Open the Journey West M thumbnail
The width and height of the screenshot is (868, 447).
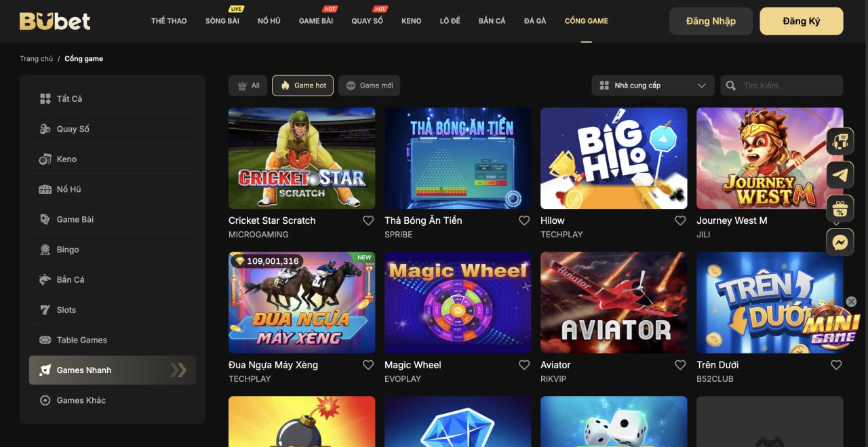pyautogui.click(x=770, y=158)
